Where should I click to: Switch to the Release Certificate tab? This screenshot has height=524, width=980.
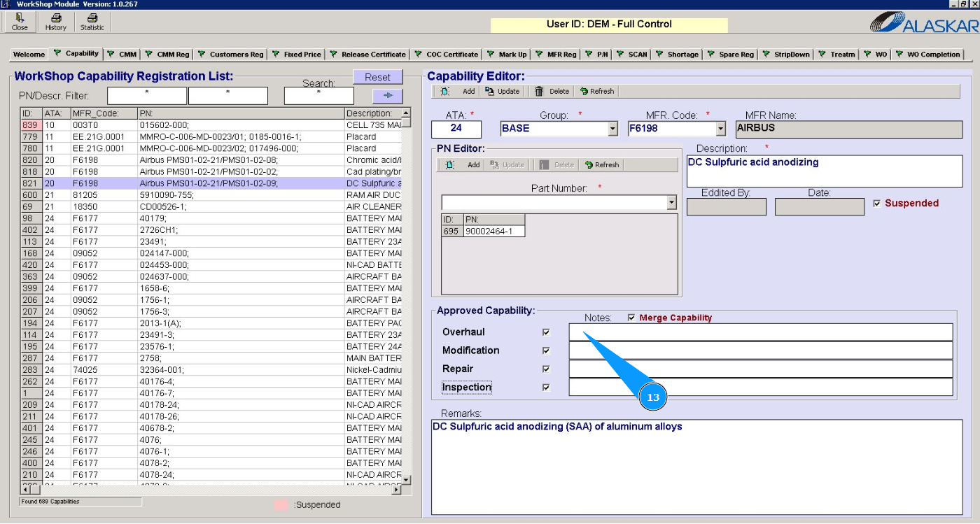(372, 55)
